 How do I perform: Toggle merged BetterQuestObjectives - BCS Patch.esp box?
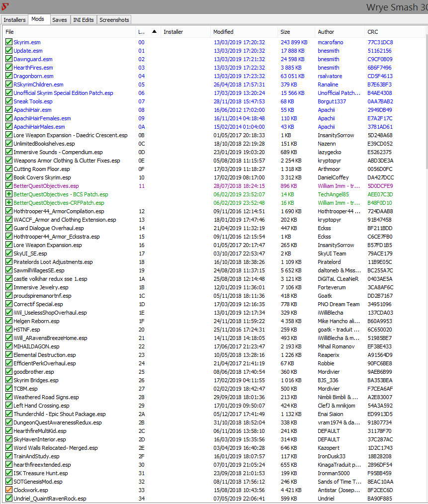8,194
